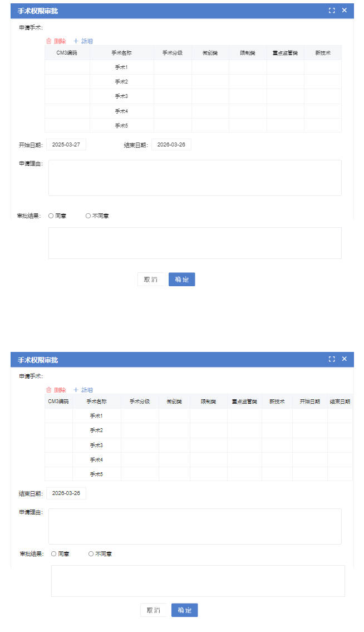Click 手术1 row in top dialog table
Viewport: 364px width, 632px height.
pyautogui.click(x=193, y=67)
